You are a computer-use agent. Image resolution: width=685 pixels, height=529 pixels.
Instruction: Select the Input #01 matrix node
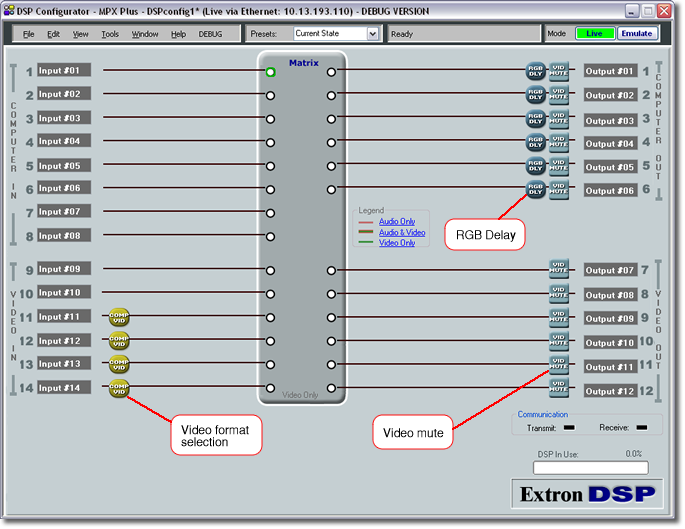[x=270, y=72]
